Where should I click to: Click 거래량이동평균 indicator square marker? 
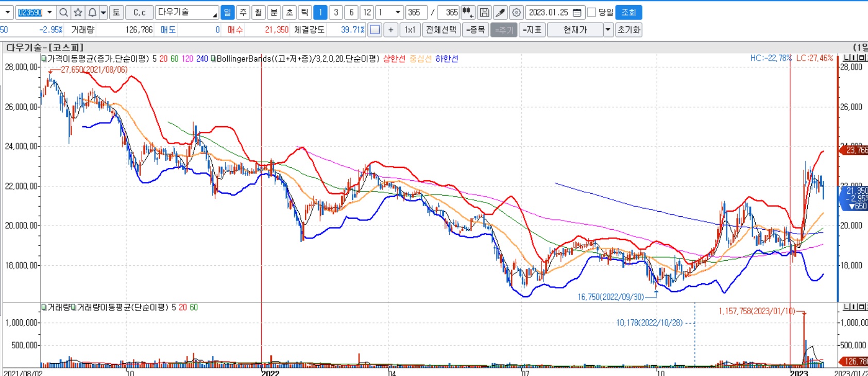click(x=74, y=307)
